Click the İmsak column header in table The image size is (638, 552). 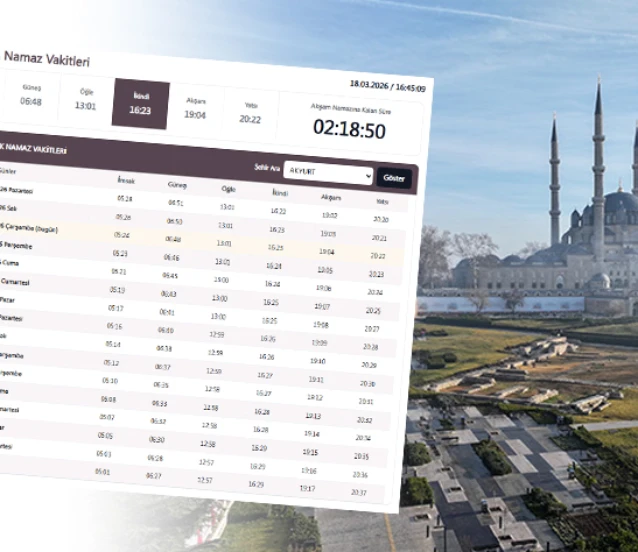[124, 181]
